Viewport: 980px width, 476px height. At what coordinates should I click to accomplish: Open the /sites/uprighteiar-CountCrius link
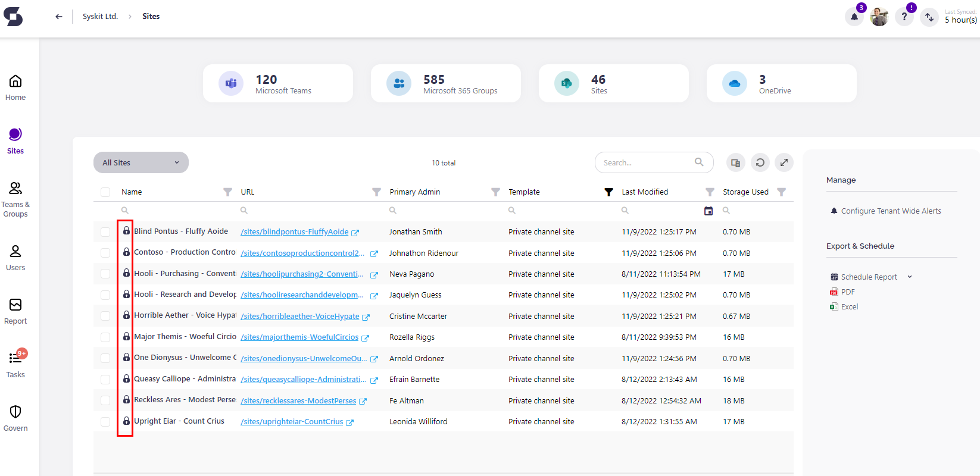[x=292, y=422]
